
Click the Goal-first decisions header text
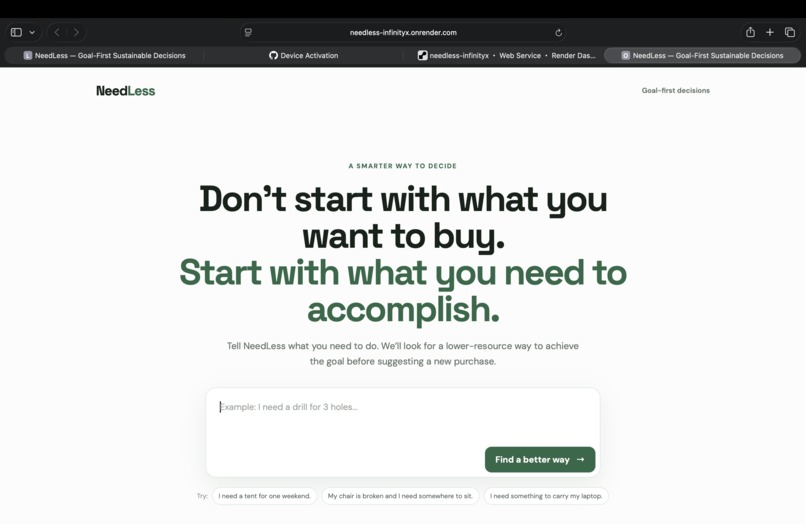coord(675,91)
